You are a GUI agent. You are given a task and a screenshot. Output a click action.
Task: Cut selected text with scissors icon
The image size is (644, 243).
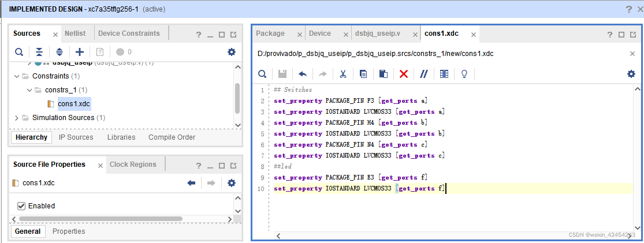343,74
